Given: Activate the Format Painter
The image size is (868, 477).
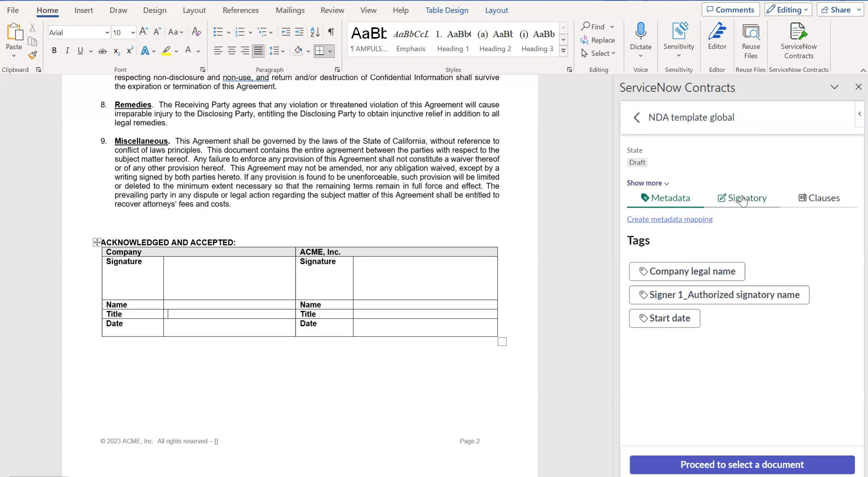Looking at the screenshot, I should click(x=32, y=55).
